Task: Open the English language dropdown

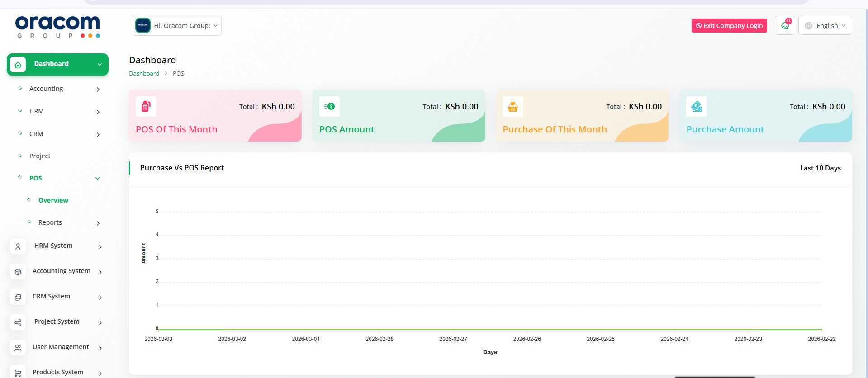Action: [825, 26]
